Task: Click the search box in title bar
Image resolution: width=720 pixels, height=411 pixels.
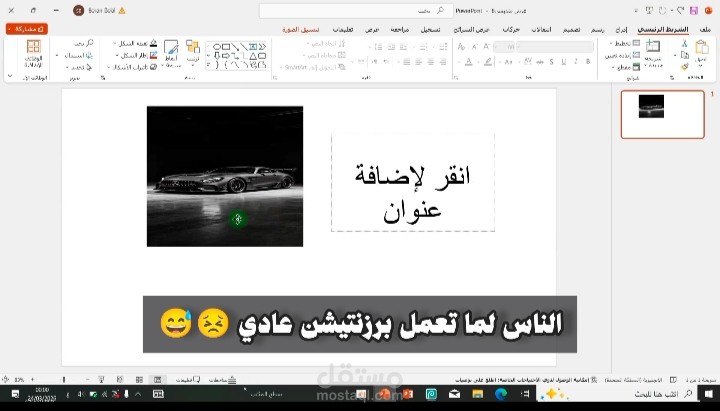Action: pos(356,11)
